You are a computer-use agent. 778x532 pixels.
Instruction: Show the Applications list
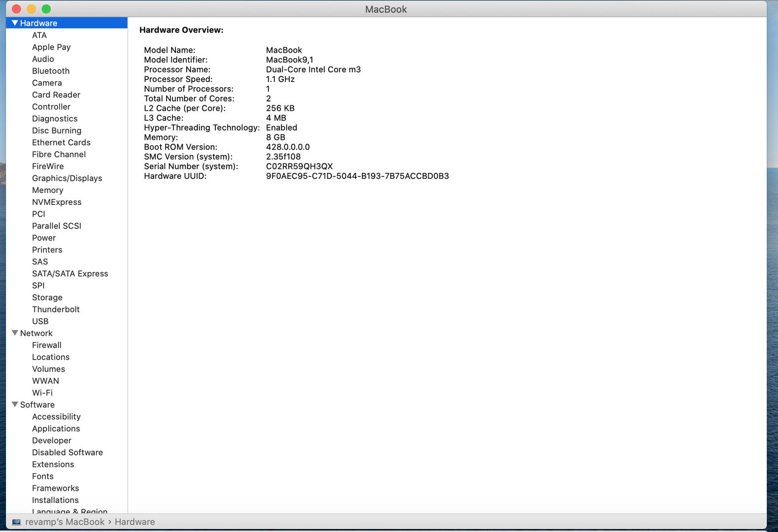pyautogui.click(x=56, y=429)
